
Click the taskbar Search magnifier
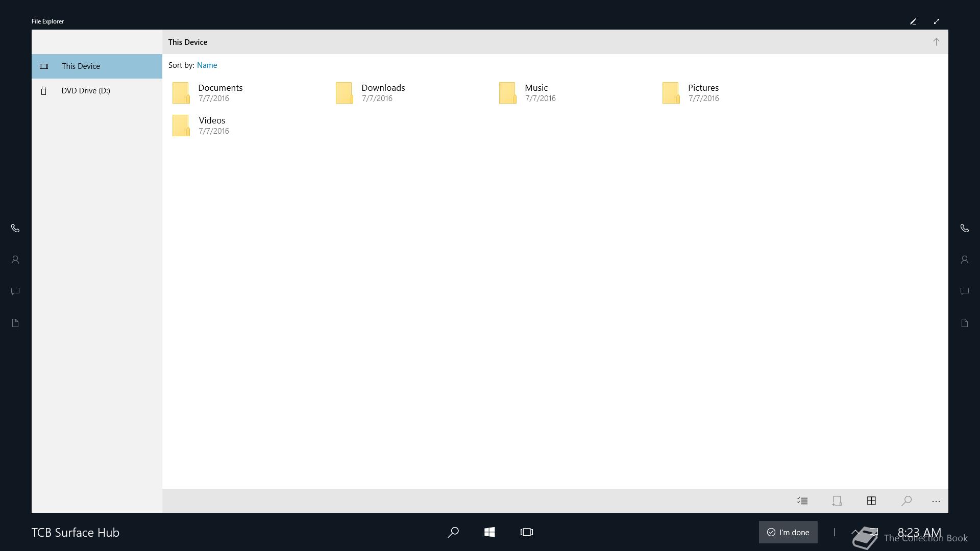pyautogui.click(x=453, y=532)
